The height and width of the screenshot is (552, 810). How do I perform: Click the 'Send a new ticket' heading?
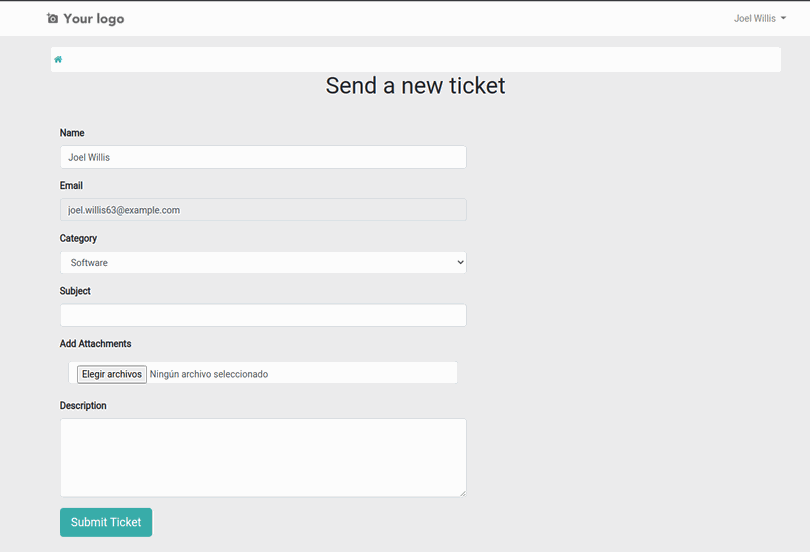[x=415, y=86]
